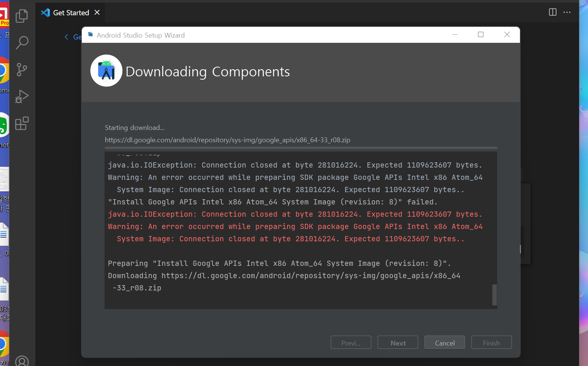Maximize the Android Studio Setup Wizard window
This screenshot has width=588, height=366.
click(x=481, y=35)
